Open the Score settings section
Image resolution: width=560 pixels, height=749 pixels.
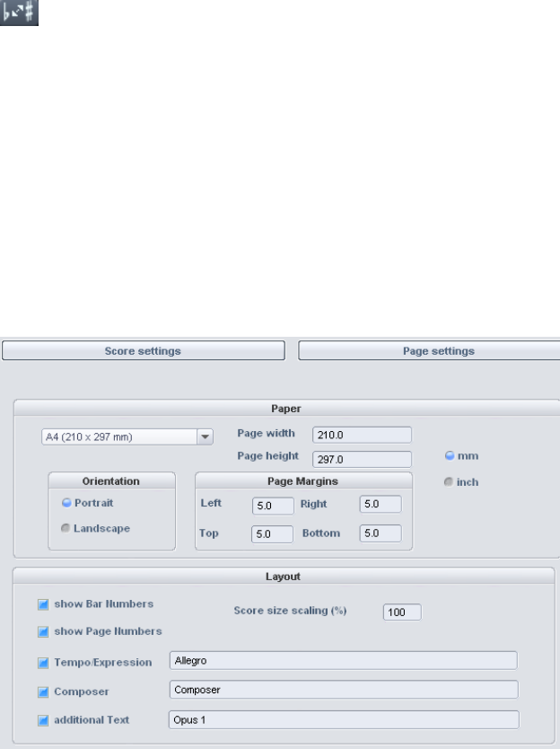coord(144,350)
